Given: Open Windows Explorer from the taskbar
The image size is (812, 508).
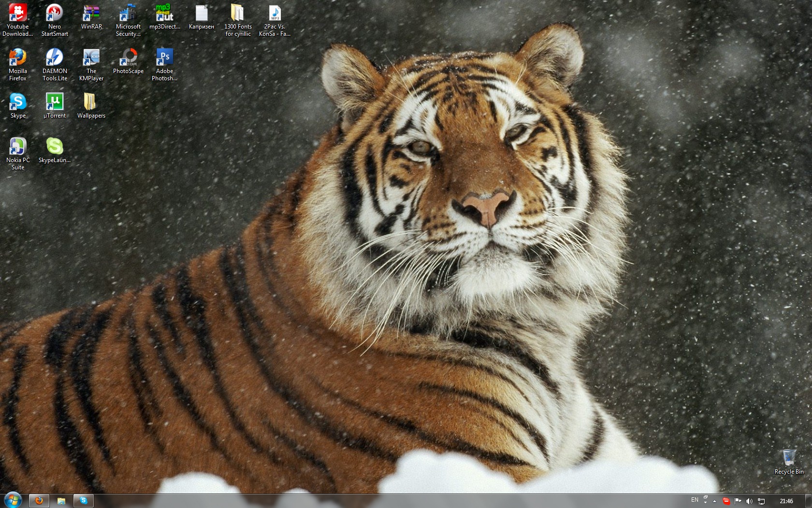Looking at the screenshot, I should click(61, 501).
